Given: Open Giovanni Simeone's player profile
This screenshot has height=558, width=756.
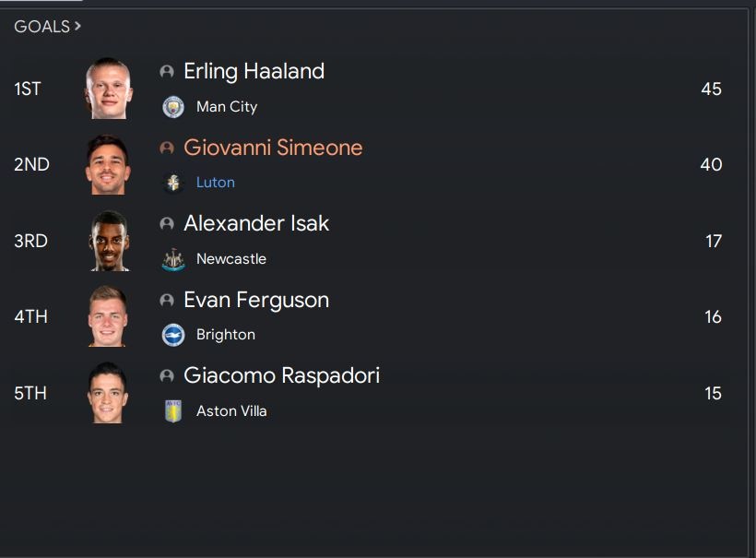Looking at the screenshot, I should pyautogui.click(x=273, y=148).
